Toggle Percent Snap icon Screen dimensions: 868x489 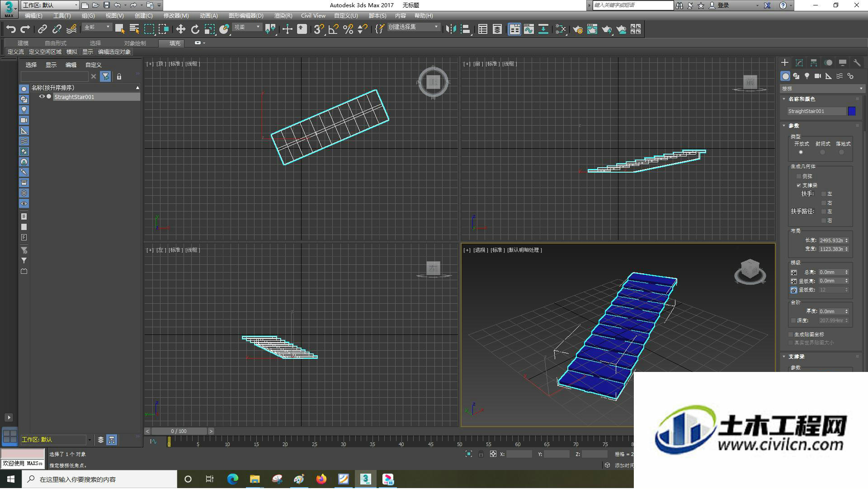pyautogui.click(x=348, y=29)
